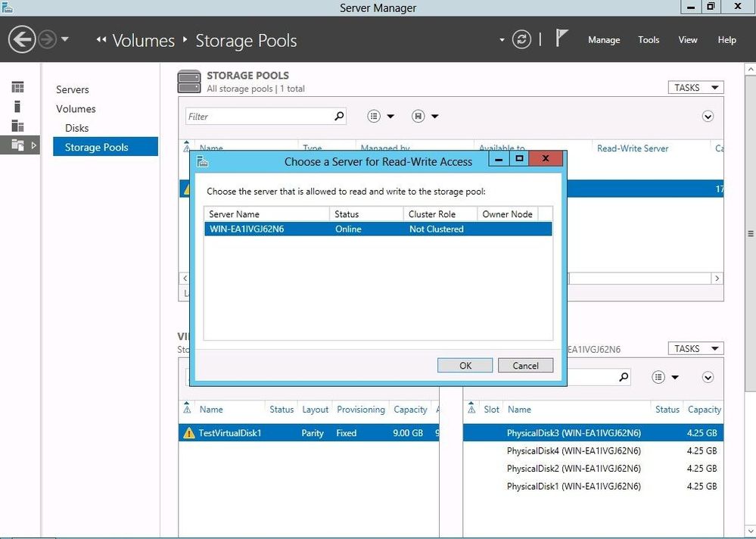Go back with the back arrow button
This screenshot has width=756, height=539.
[22, 39]
